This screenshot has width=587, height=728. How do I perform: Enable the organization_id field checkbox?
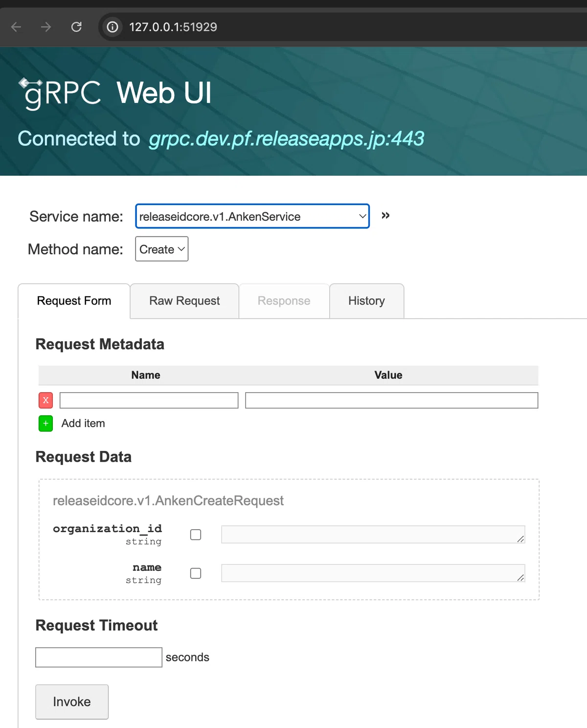point(196,535)
